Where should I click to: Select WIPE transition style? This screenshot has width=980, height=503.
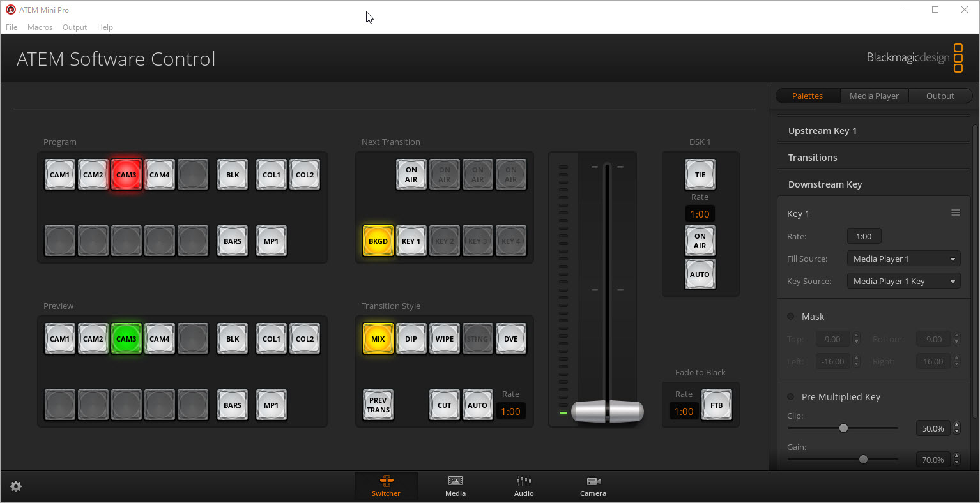pyautogui.click(x=445, y=339)
